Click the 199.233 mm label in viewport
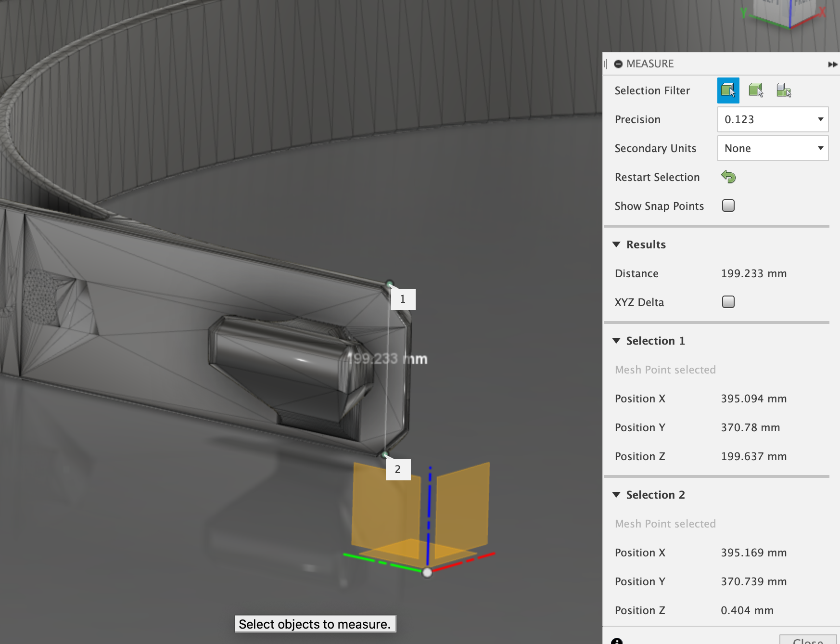This screenshot has width=840, height=644. (387, 359)
